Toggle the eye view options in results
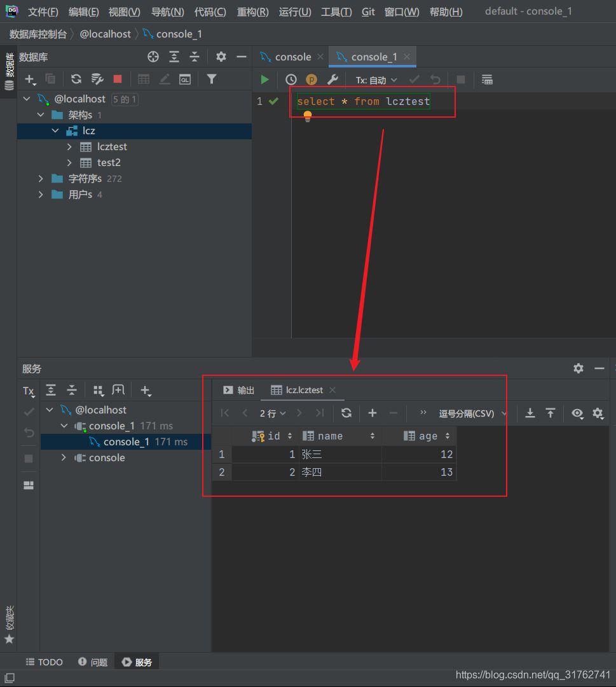Image resolution: width=616 pixels, height=687 pixels. pos(577,413)
